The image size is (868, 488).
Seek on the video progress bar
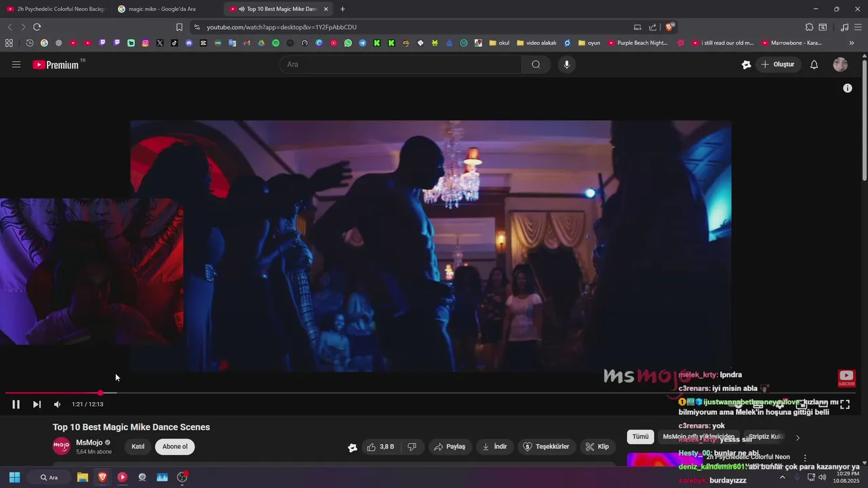[x=431, y=392]
